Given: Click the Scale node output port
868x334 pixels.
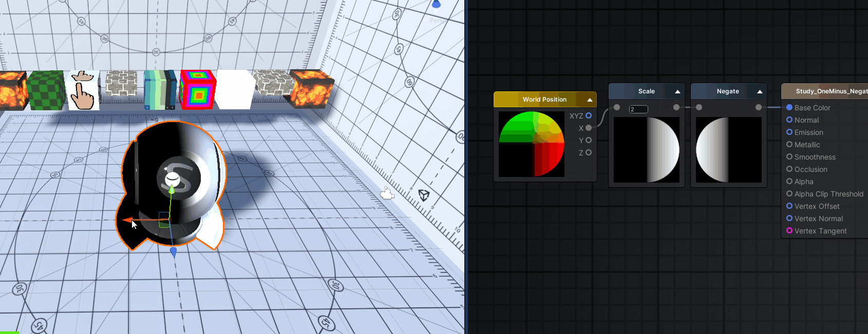Looking at the screenshot, I should tap(676, 107).
